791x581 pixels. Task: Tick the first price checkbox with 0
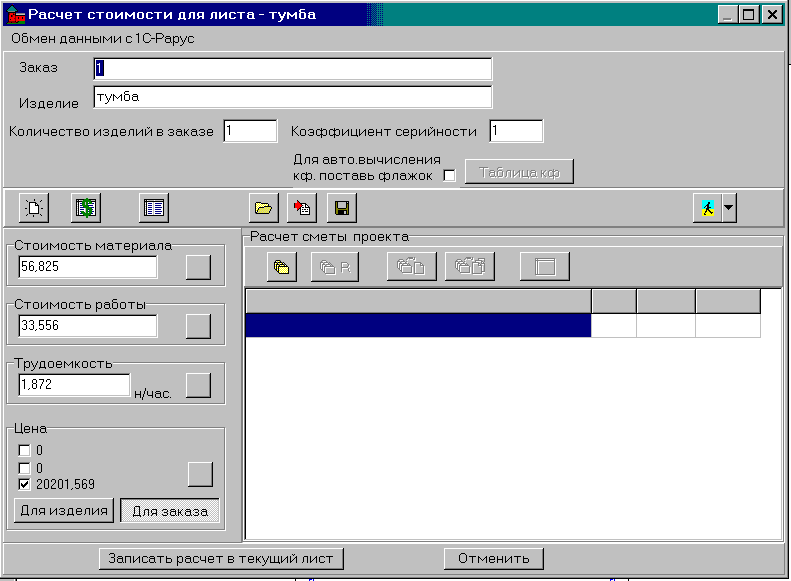click(x=24, y=450)
